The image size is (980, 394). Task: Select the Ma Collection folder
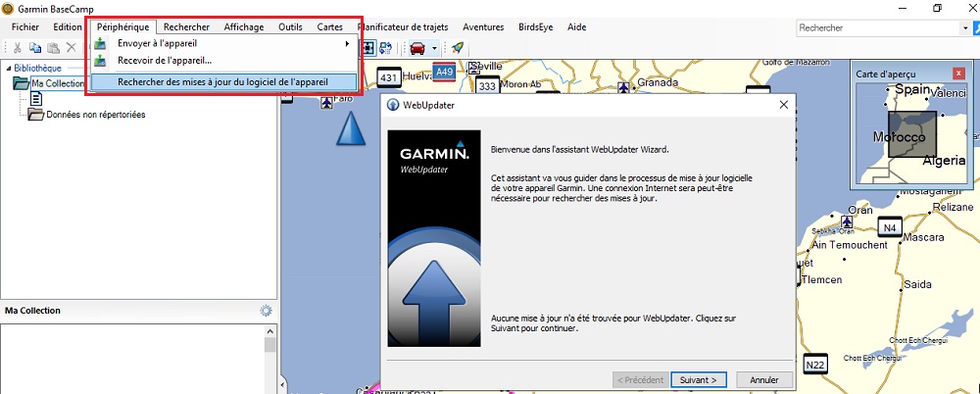point(58,83)
